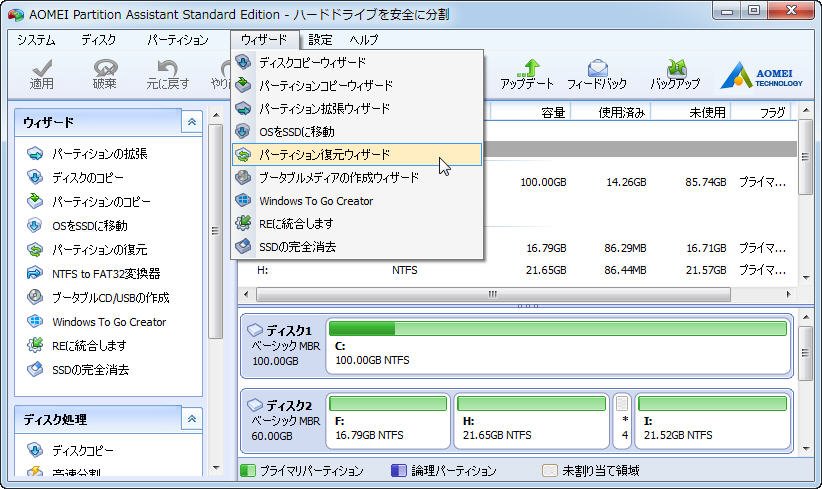This screenshot has height=489, width=822.
Task: Select the ディスク2 ベーシック MBR label
Action: point(284,421)
